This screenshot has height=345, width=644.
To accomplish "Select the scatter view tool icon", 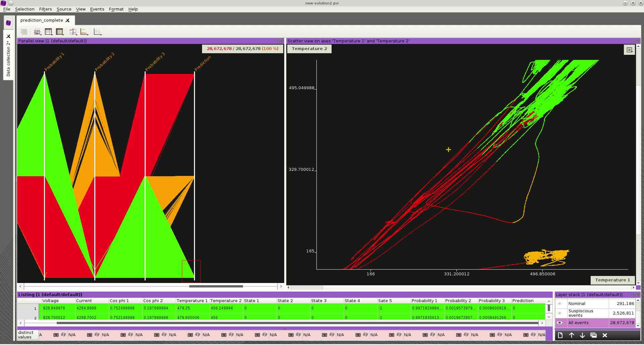I will click(x=73, y=31).
